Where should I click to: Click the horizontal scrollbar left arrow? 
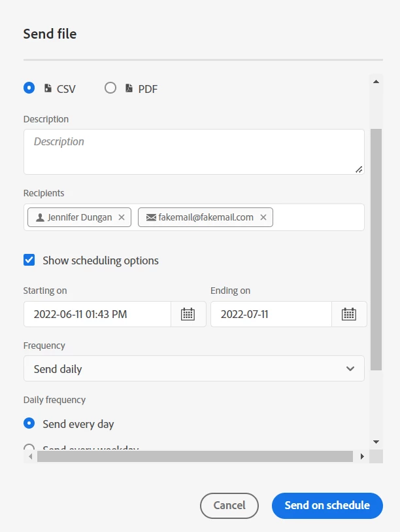tap(31, 456)
